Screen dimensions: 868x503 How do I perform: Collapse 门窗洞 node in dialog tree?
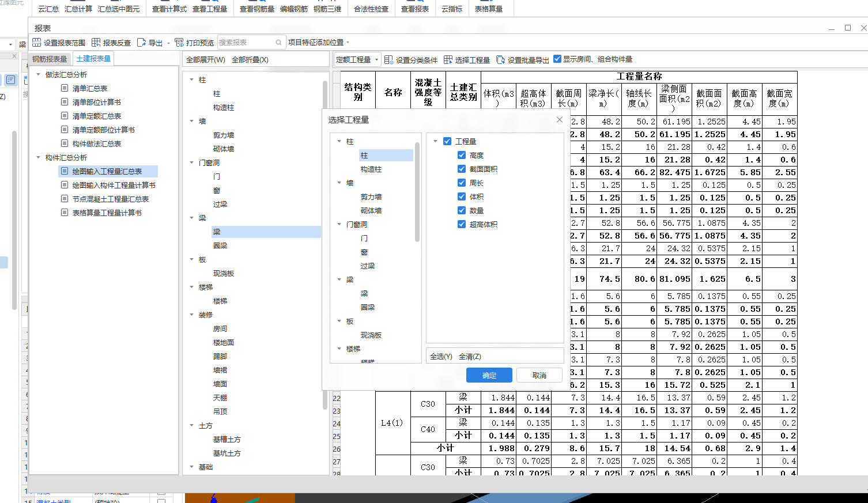tap(339, 224)
